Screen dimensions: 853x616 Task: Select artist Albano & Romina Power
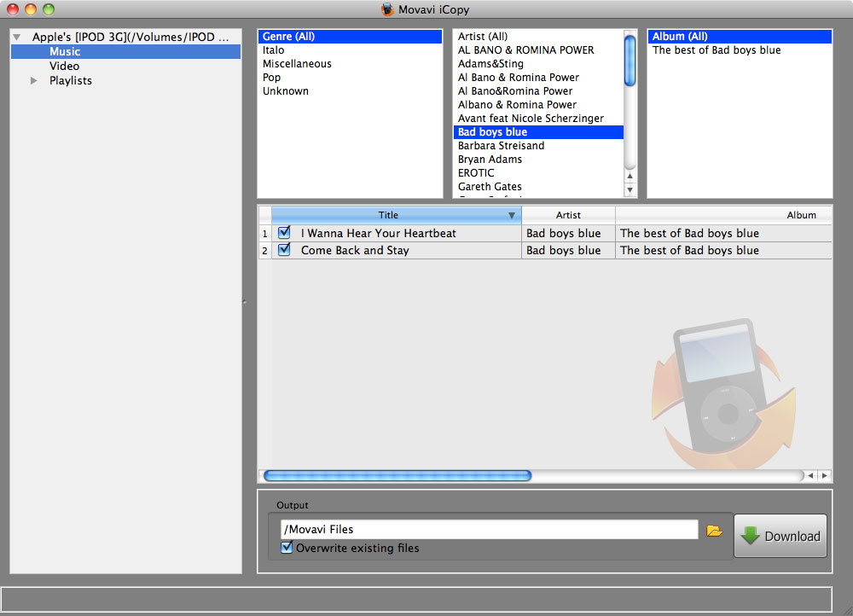(538, 104)
